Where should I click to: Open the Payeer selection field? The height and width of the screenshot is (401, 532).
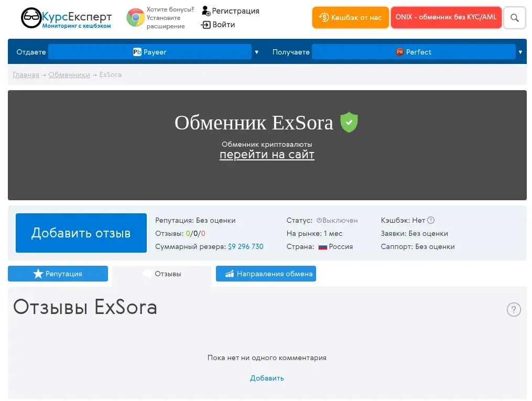click(x=149, y=52)
